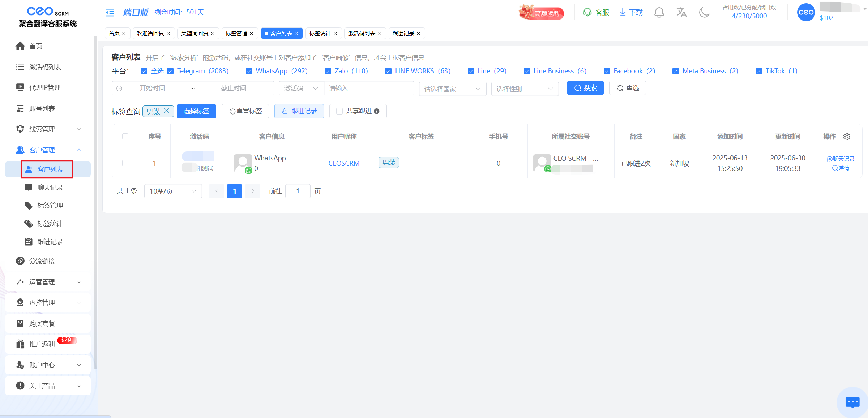Click the notification bell icon
Viewport: 868px width, 418px height.
[x=659, y=13]
